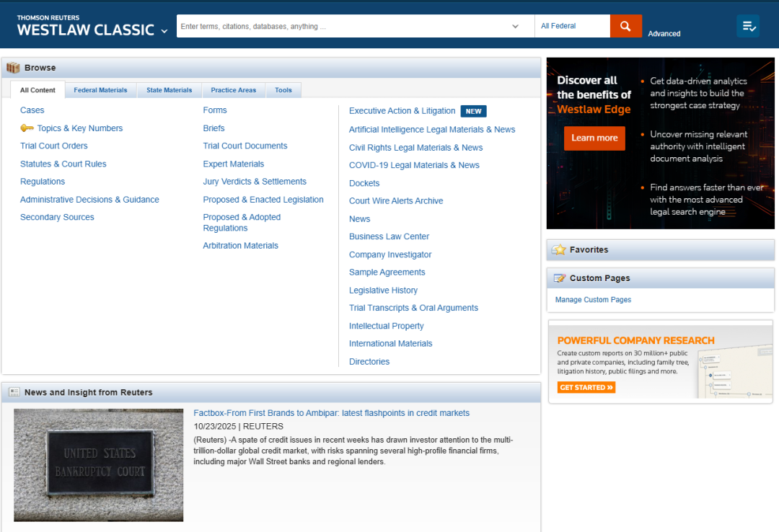Click the newspaper icon beside News and Insight
Screen dimensions: 779x532
point(14,392)
